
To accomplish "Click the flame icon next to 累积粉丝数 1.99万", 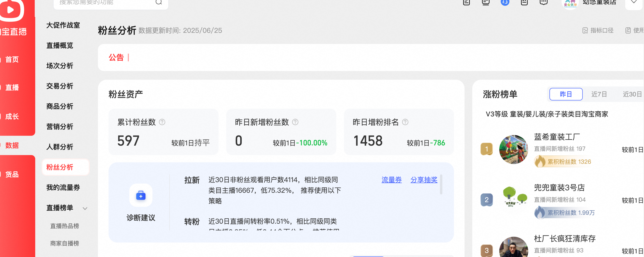I will 540,212.
